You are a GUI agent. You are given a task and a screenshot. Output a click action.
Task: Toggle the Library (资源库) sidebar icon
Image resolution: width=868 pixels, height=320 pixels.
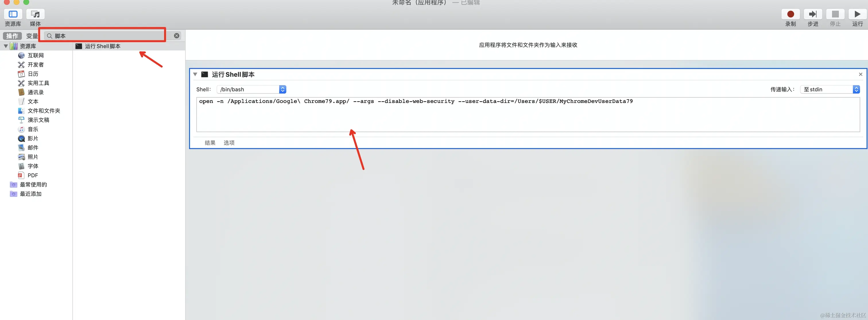coord(13,14)
